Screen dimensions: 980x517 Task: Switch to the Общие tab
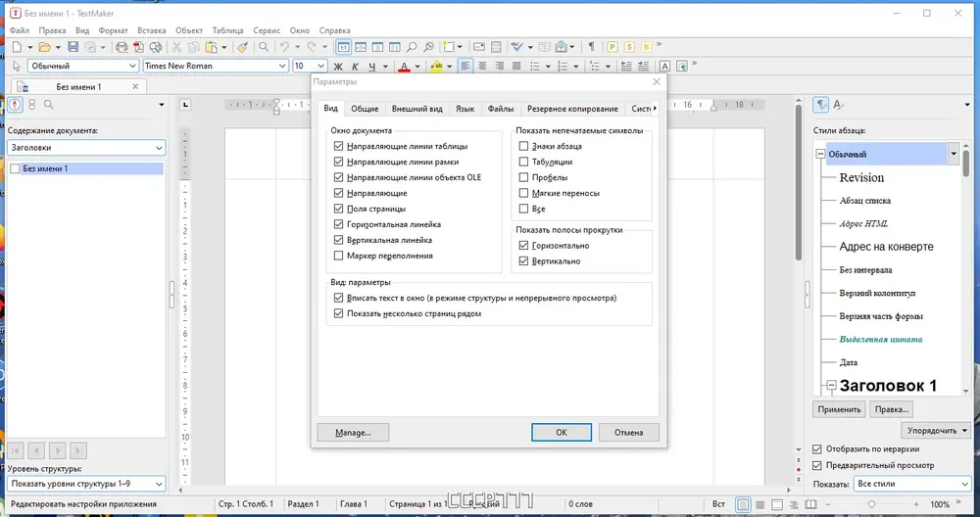tap(365, 109)
